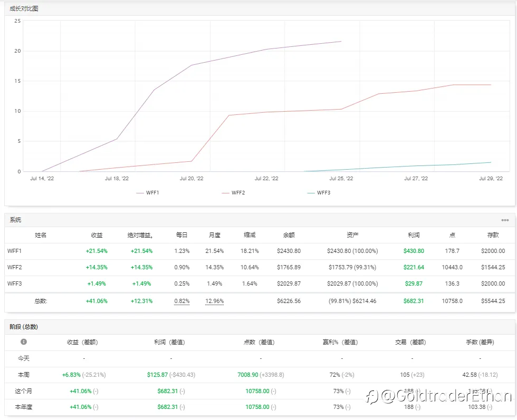Select this week's pips 7008.90

247,375
